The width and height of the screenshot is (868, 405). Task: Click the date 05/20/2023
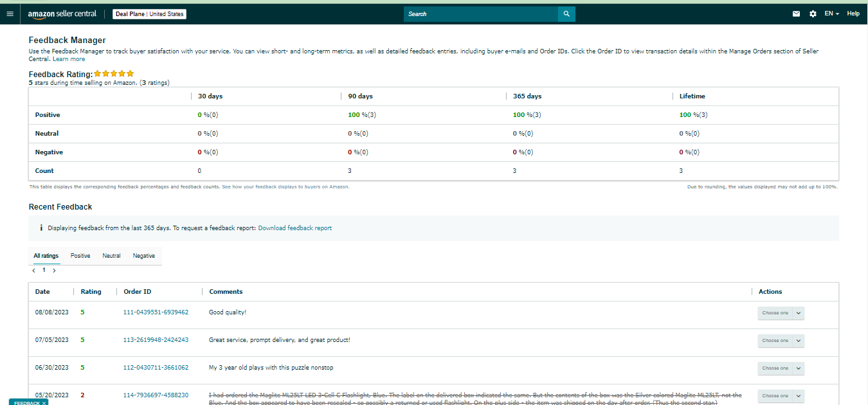point(51,395)
